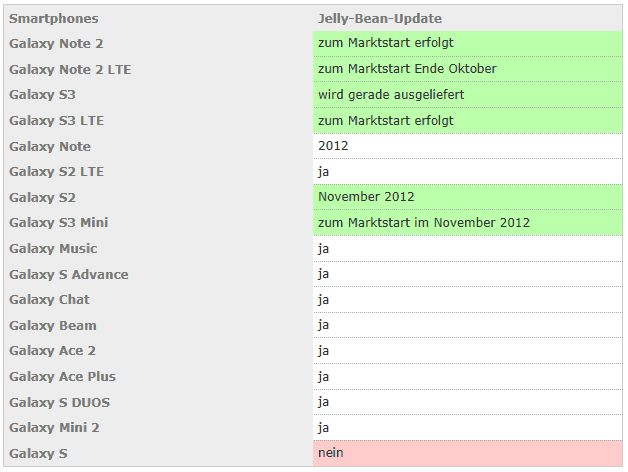
Task: Click the Galaxy Note row label
Action: tap(50, 146)
